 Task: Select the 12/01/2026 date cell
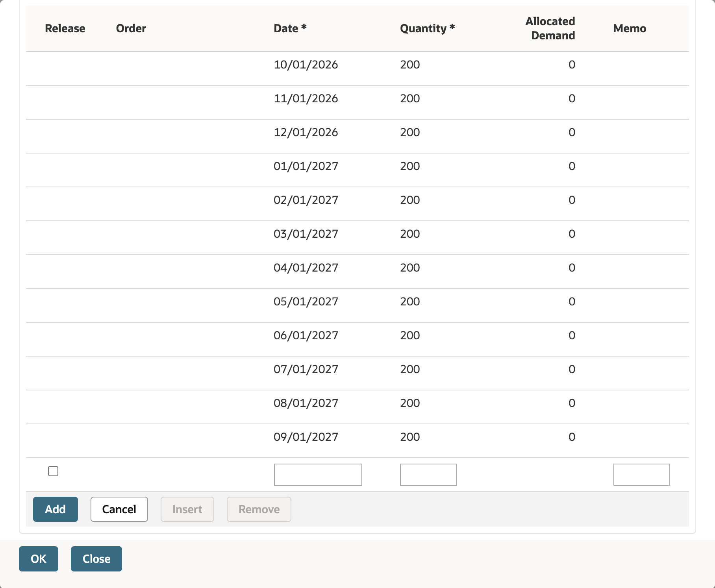point(306,132)
